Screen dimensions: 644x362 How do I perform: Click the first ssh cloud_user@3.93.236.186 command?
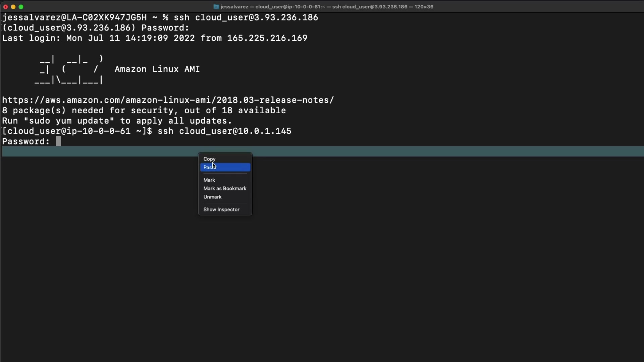click(246, 17)
